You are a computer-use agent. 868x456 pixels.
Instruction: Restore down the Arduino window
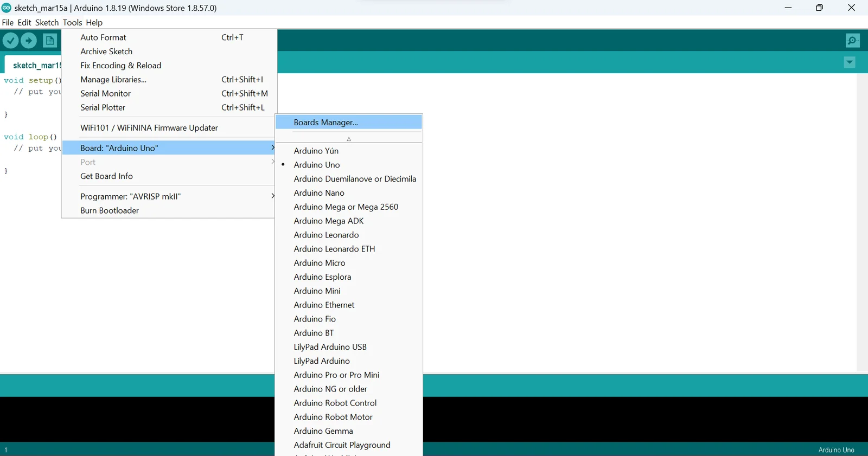coord(819,8)
